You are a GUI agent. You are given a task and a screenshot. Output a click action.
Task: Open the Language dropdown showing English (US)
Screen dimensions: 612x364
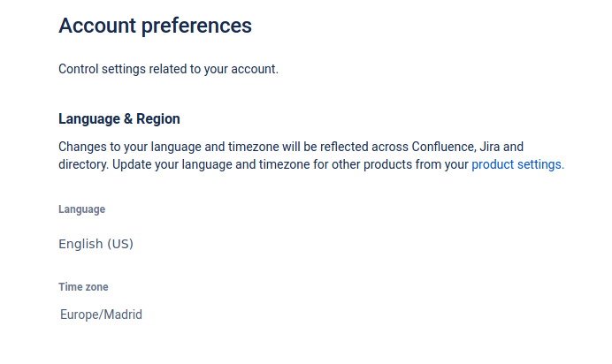pyautogui.click(x=96, y=244)
